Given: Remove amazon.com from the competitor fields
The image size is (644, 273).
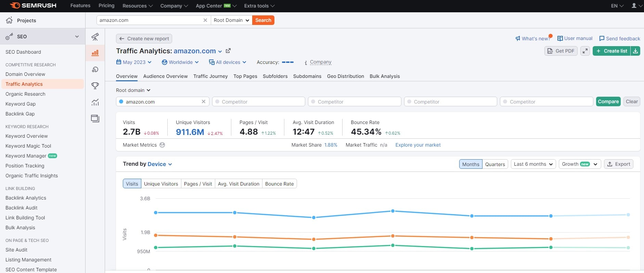Looking at the screenshot, I should pos(204,101).
